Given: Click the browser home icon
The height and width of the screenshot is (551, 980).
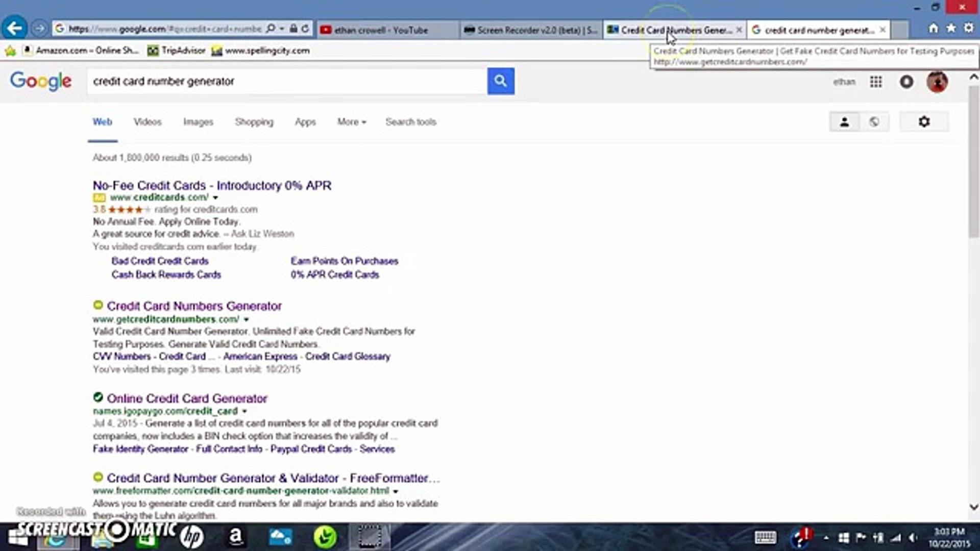Looking at the screenshot, I should (x=933, y=29).
